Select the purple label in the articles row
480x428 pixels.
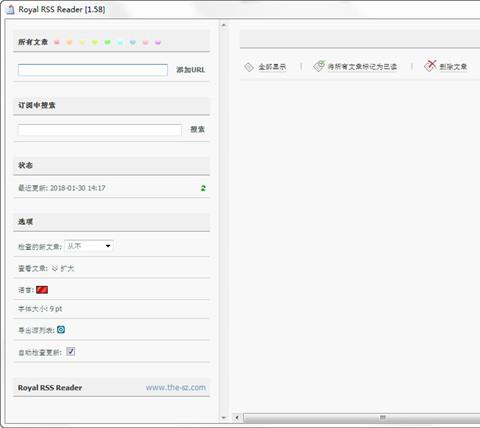point(158,42)
